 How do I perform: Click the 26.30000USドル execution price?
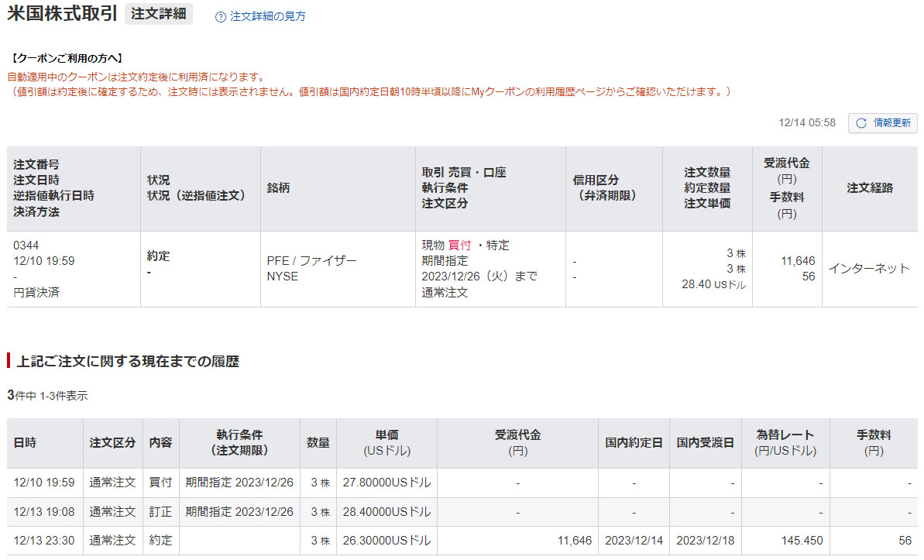[386, 541]
